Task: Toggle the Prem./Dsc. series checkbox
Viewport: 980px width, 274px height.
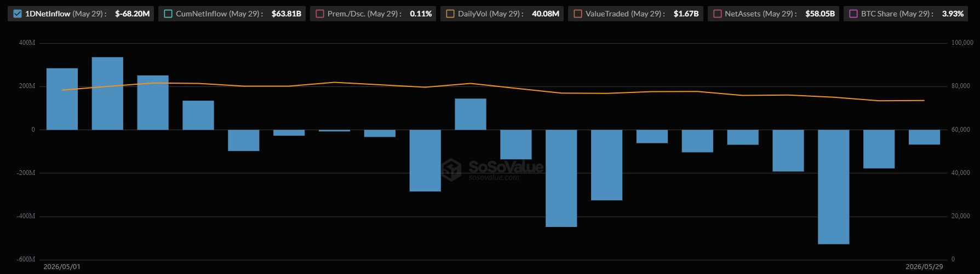Action: [320, 14]
